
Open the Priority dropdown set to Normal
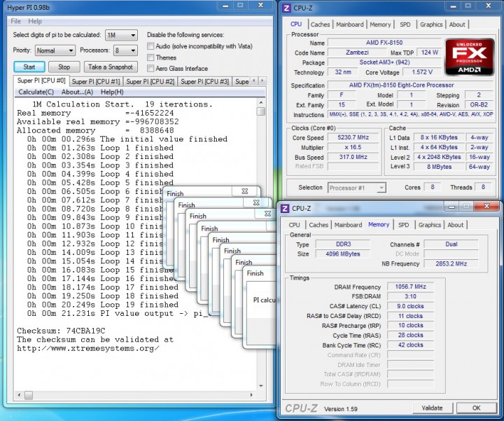click(x=55, y=50)
